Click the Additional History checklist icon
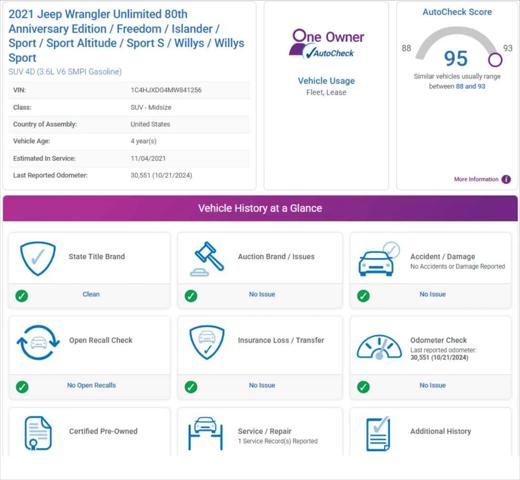520x480 pixels. [378, 433]
